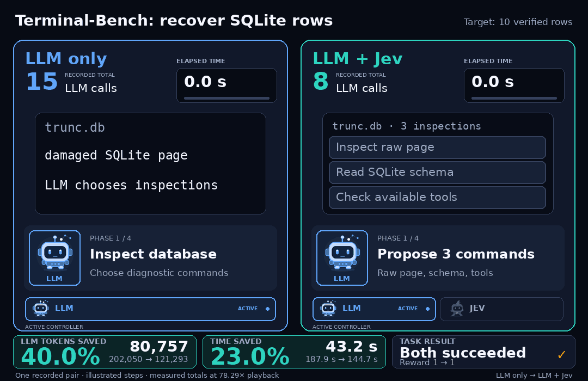Click 'Raw page, schema, tools' subtitle
Image resolution: width=588 pixels, height=381 pixels.
point(435,273)
